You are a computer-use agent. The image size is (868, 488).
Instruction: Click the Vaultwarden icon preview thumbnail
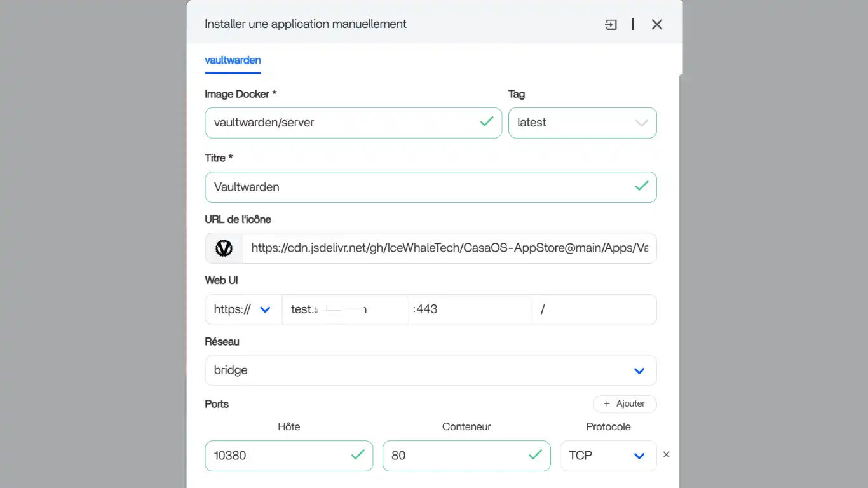224,248
